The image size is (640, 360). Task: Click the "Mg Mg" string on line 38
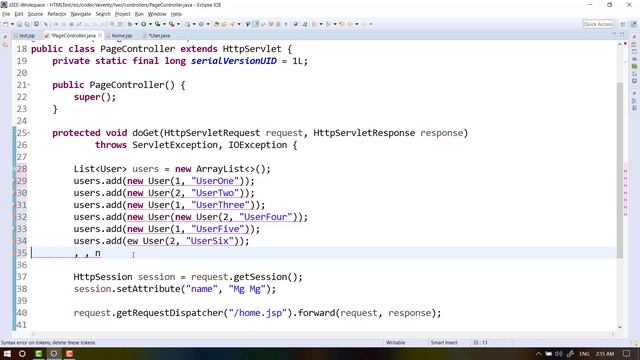click(x=247, y=289)
